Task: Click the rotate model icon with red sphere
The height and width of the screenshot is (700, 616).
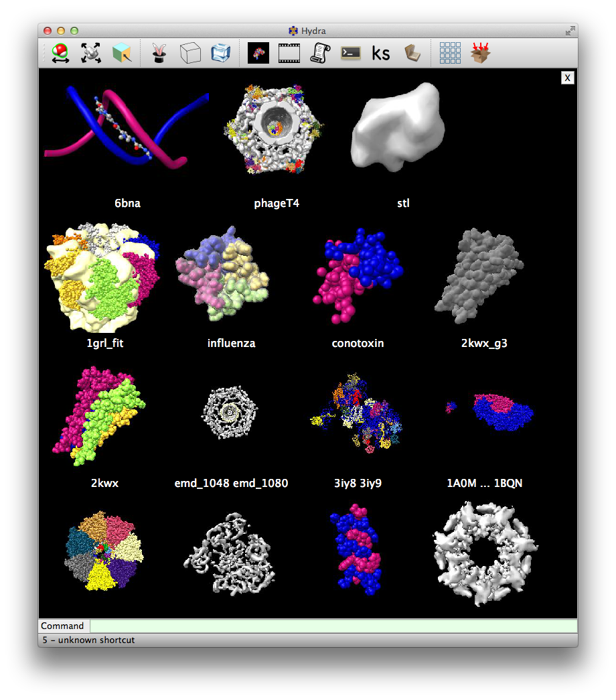Action: tap(60, 53)
